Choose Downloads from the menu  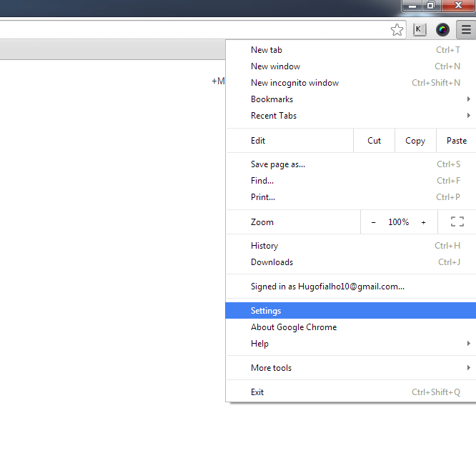272,262
